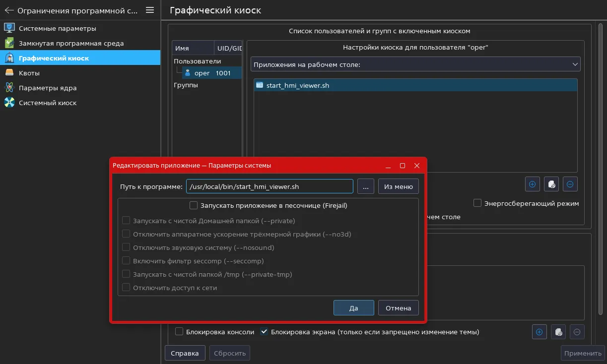The height and width of the screenshot is (364, 607).
Task: Enable Блокировка консоли checkbox
Action: pos(179,332)
